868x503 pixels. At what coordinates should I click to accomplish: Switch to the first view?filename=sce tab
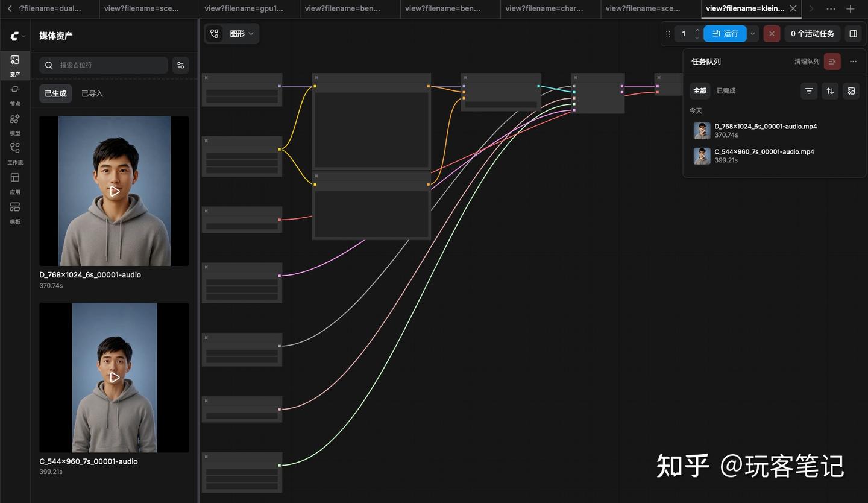coord(150,8)
